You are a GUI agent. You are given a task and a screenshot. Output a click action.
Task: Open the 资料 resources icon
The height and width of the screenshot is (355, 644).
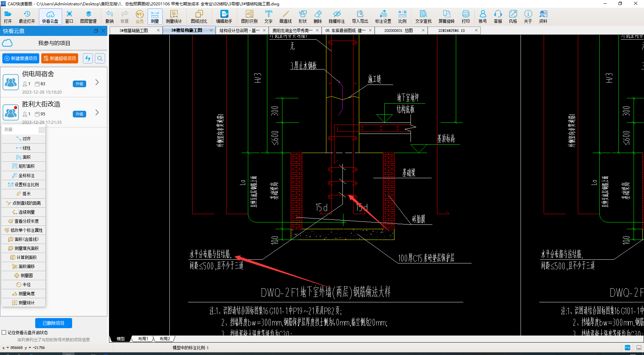click(x=543, y=16)
